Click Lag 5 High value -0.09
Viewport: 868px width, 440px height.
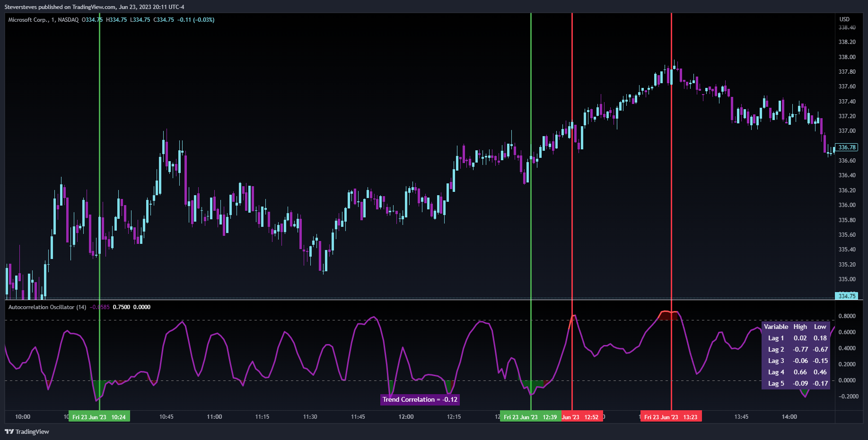(x=800, y=383)
